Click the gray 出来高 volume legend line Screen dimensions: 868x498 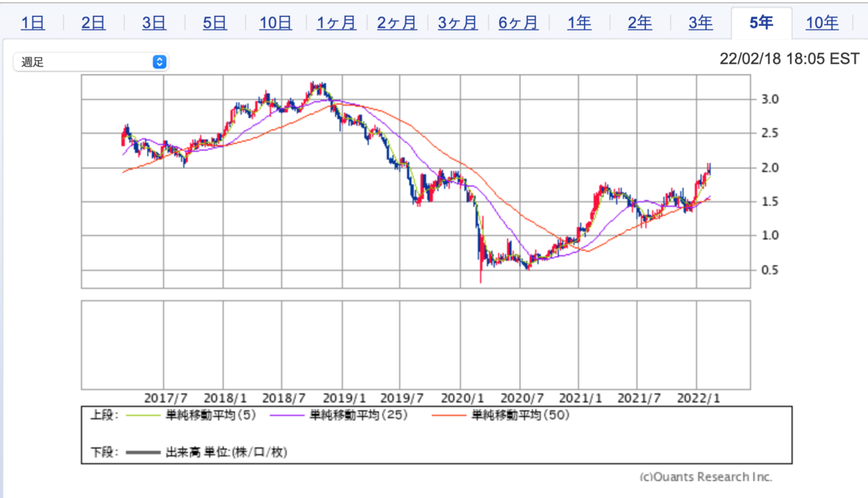pos(143,453)
